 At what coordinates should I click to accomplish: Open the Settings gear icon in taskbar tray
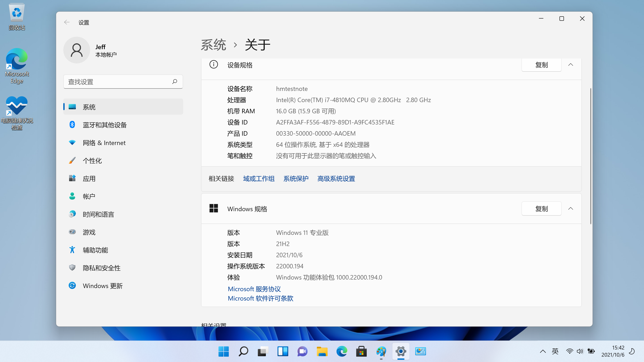[x=400, y=351]
